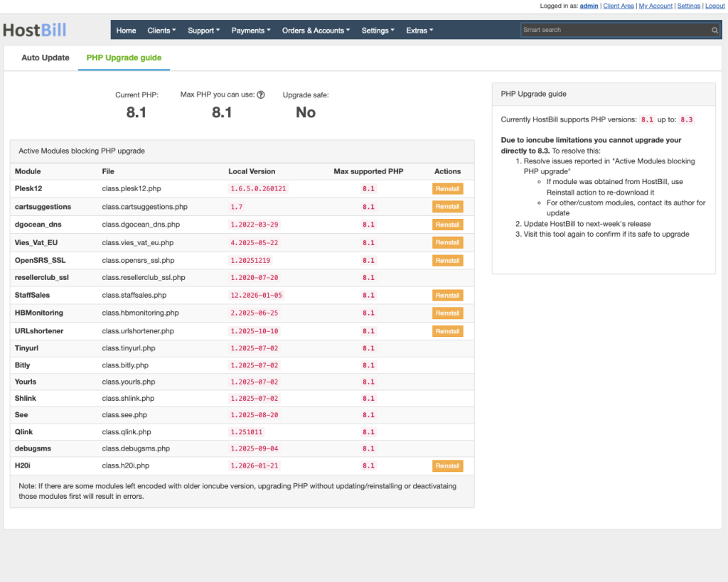The height and width of the screenshot is (582, 728).
Task: Focus the Smart search input field
Action: (x=615, y=31)
